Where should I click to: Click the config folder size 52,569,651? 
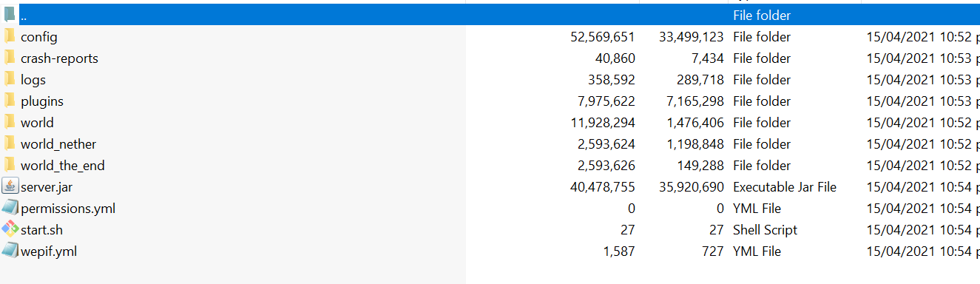pos(603,37)
